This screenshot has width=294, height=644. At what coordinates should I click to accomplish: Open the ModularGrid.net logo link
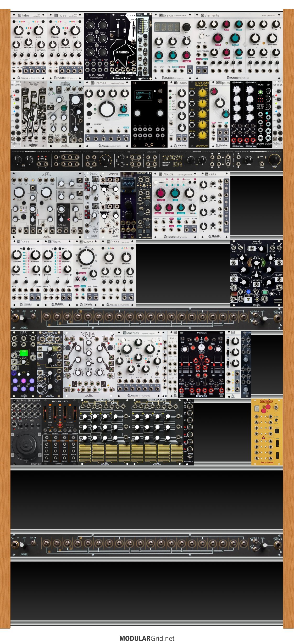click(147, 638)
